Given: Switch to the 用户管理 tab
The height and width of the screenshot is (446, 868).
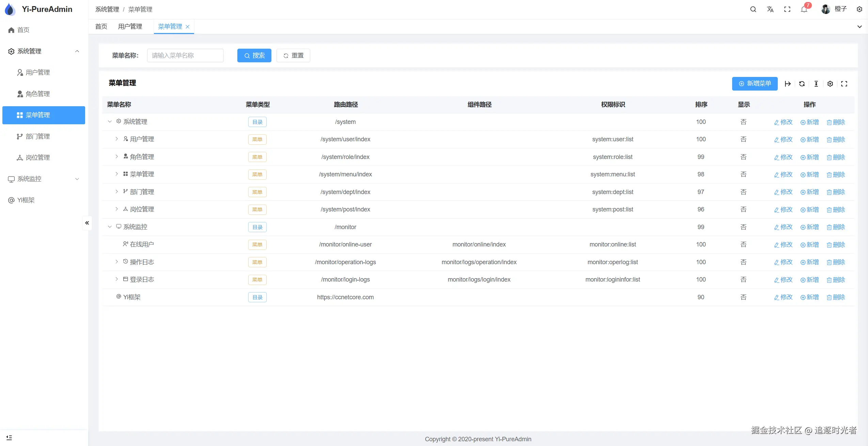Looking at the screenshot, I should pyautogui.click(x=130, y=27).
